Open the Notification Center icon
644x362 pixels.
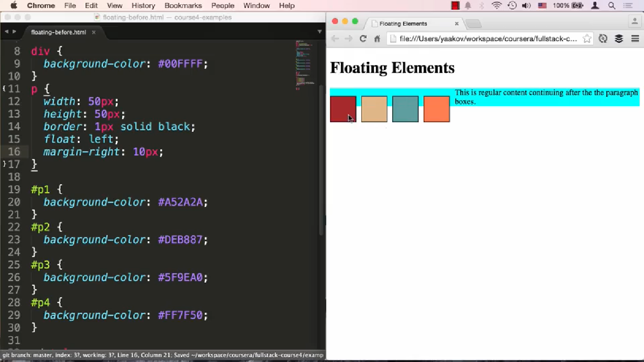pos(629,6)
